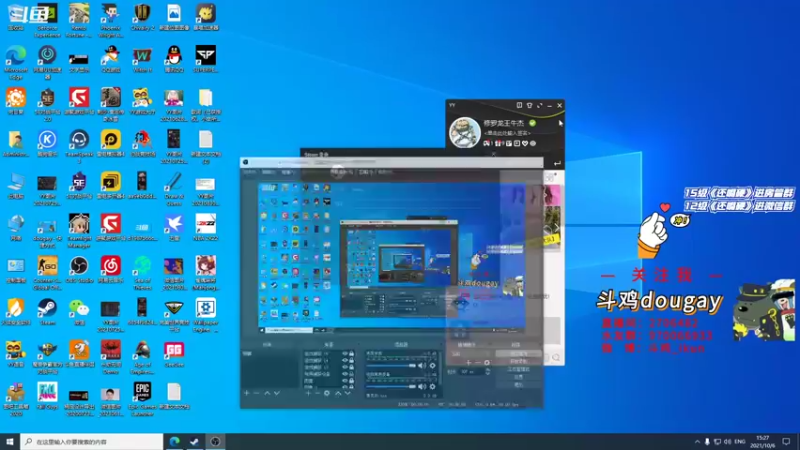This screenshot has height=450, width=800.
Task: Toggle visibility eye of third OBS source
Action: point(345,367)
